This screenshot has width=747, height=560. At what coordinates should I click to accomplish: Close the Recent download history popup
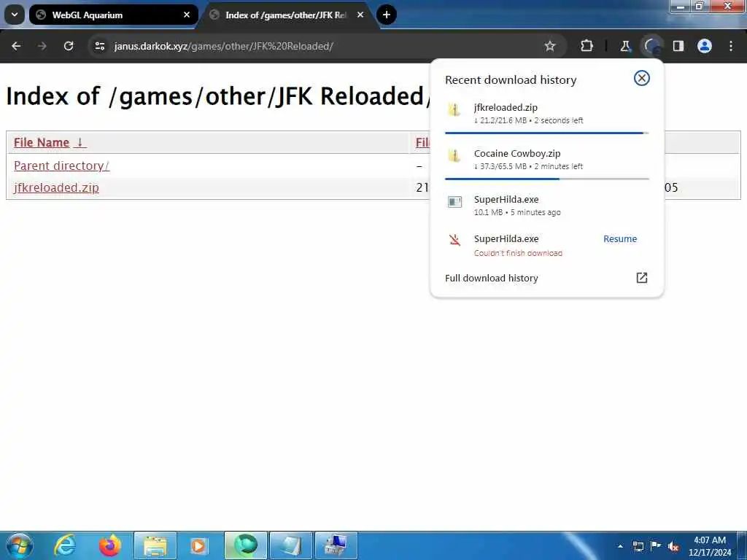642,78
